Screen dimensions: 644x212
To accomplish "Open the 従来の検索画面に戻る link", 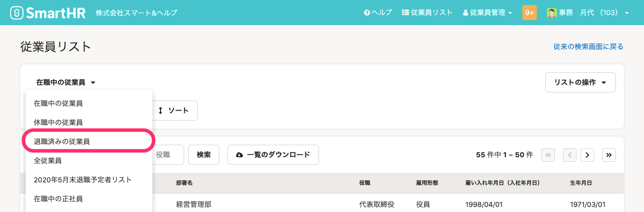I will coord(588,47).
